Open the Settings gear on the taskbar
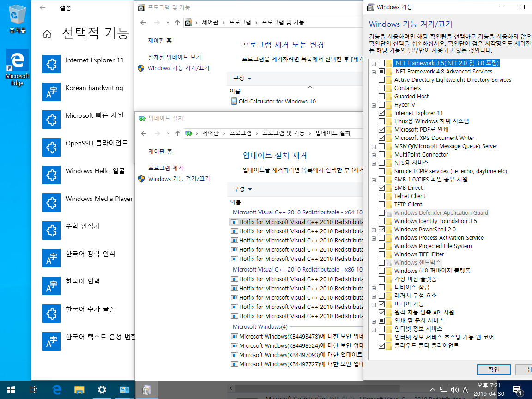 click(x=102, y=389)
